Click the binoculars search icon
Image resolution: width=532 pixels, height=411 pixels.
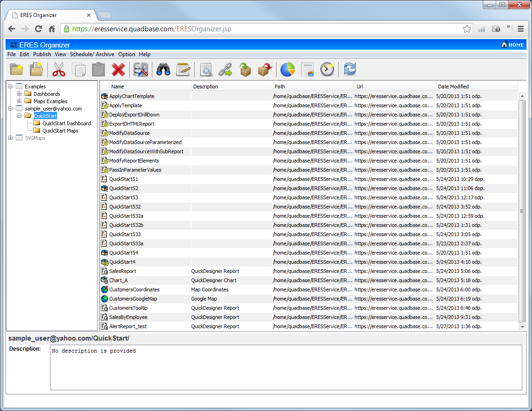coord(163,69)
